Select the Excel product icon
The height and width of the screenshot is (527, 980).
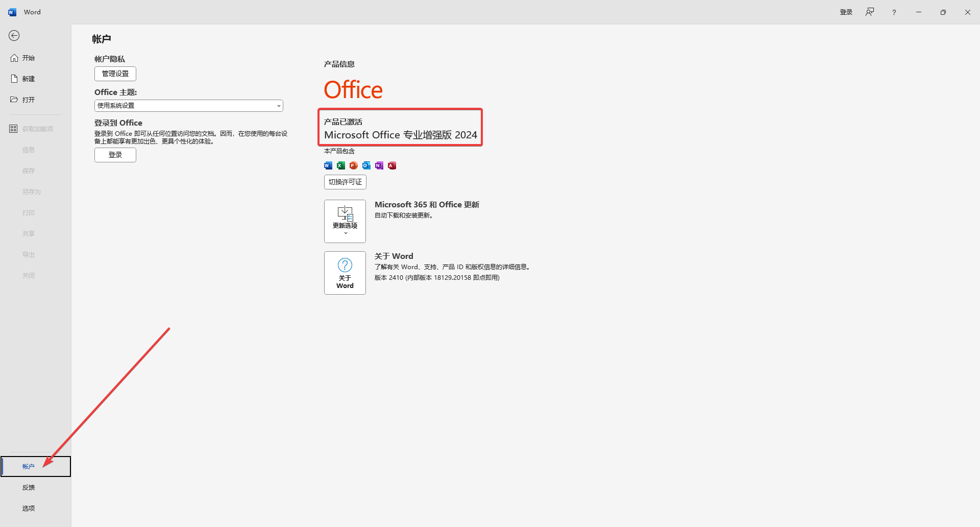coord(340,165)
